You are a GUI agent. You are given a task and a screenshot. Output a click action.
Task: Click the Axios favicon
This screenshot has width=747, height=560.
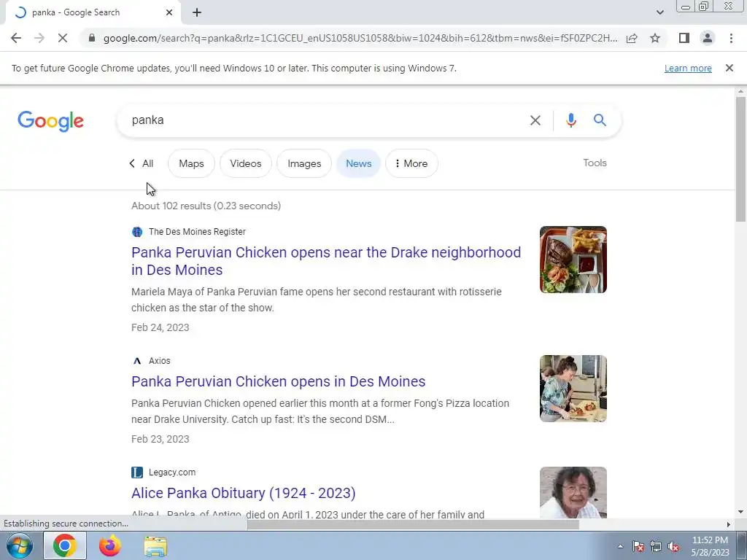[137, 361]
